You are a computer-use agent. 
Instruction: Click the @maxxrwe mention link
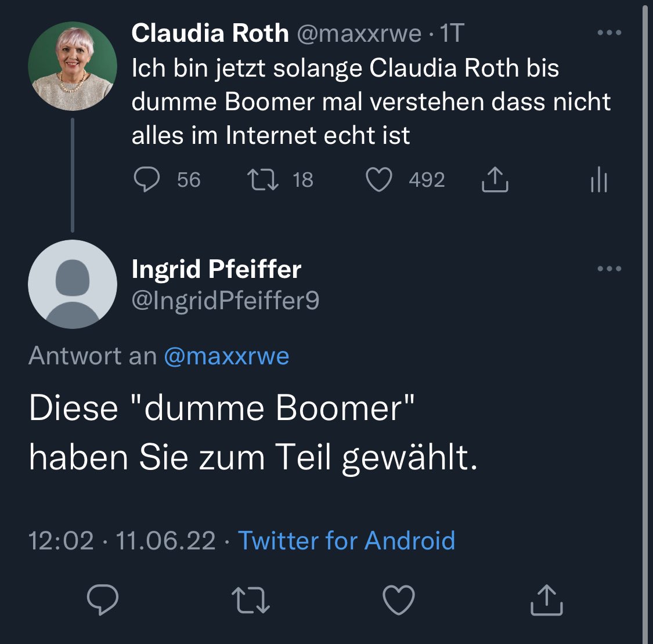[226, 356]
